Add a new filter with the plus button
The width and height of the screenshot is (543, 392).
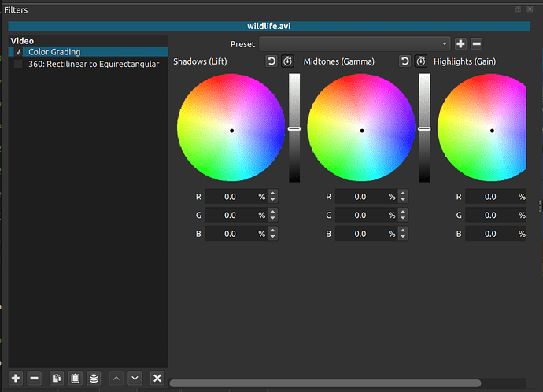16,379
